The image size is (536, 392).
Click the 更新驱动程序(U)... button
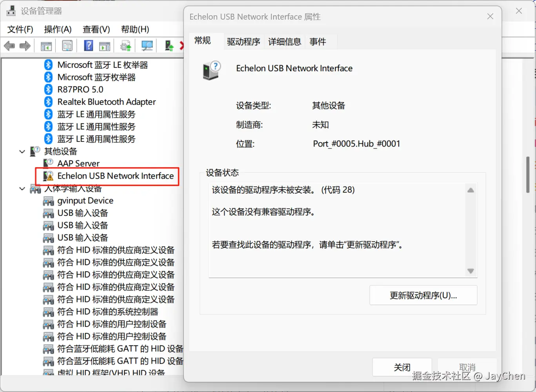423,295
